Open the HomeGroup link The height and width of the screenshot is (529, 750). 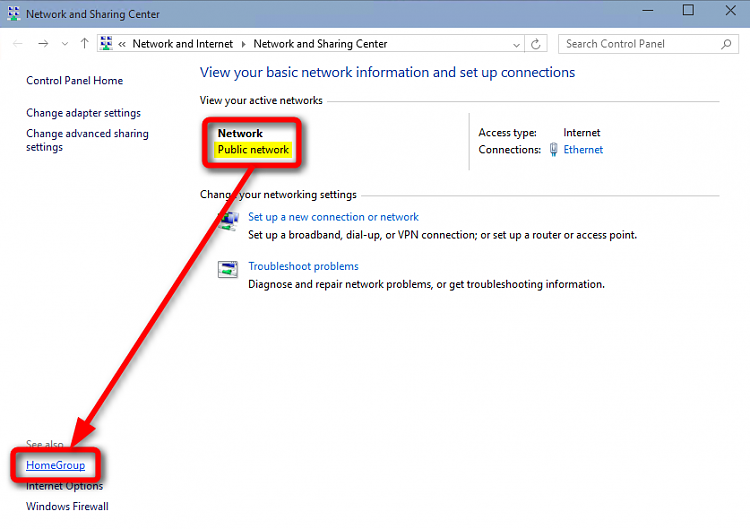55,465
